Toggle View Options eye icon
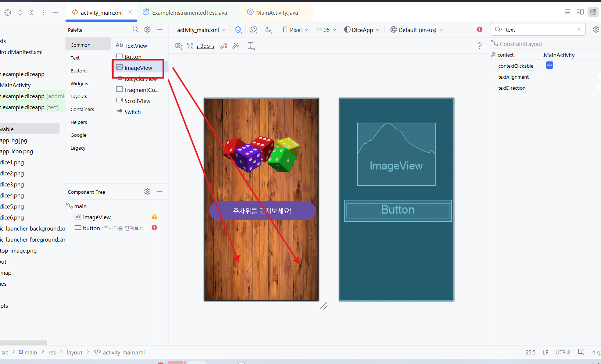 pos(178,46)
